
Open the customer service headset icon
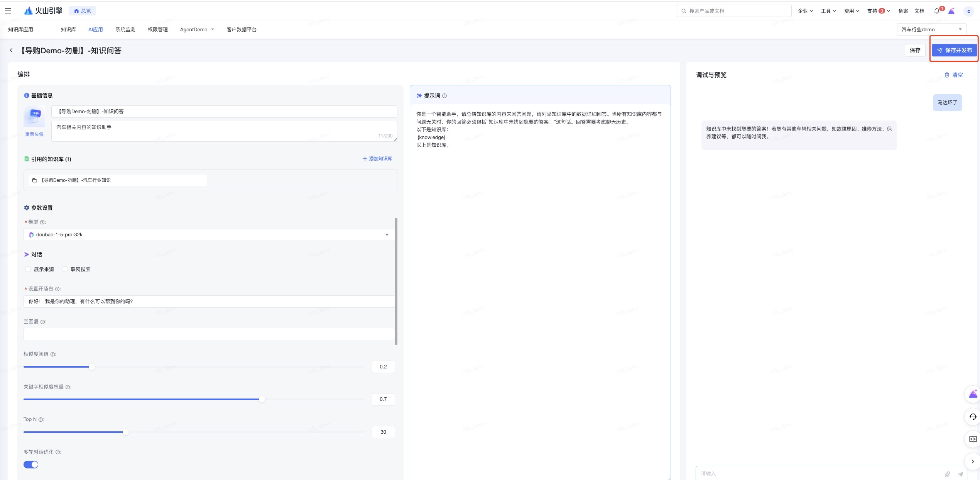[973, 417]
